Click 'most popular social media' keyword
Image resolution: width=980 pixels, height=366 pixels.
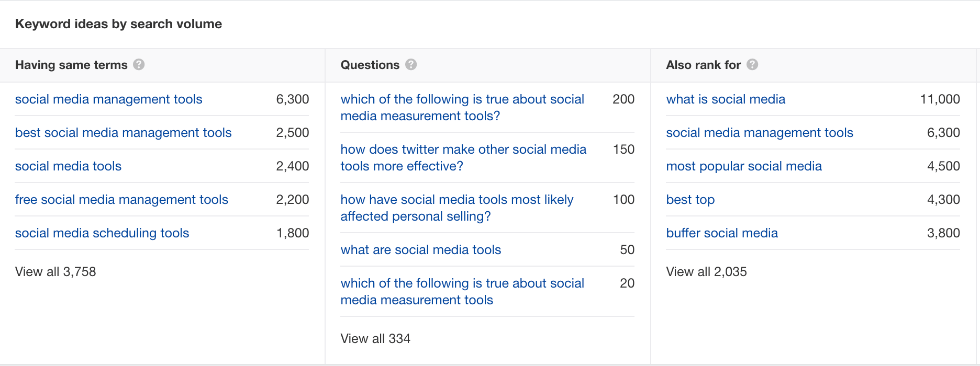pyautogui.click(x=743, y=166)
